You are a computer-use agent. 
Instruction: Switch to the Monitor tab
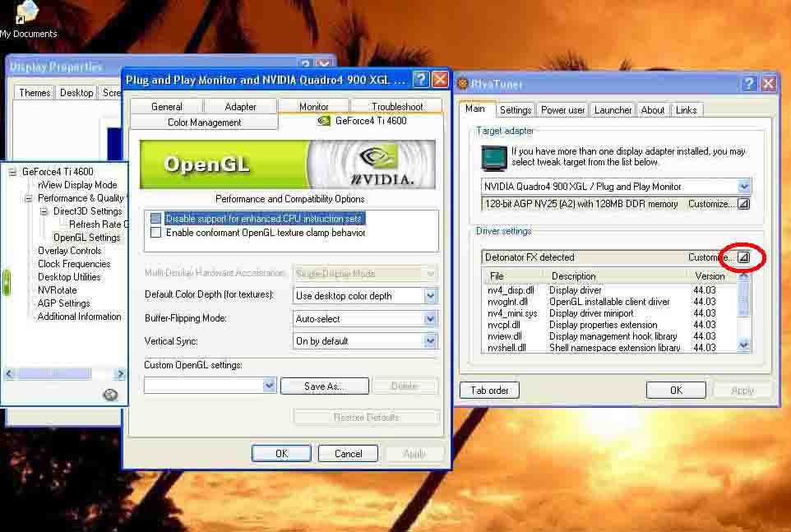coord(314,106)
